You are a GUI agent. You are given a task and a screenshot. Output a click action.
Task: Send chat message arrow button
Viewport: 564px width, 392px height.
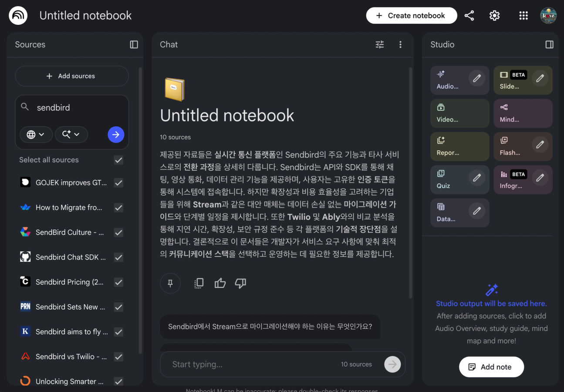[392, 364]
